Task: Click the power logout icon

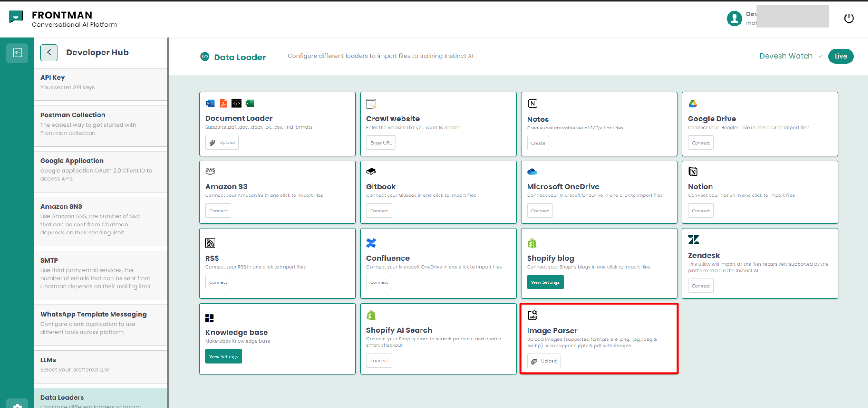Action: [x=849, y=18]
